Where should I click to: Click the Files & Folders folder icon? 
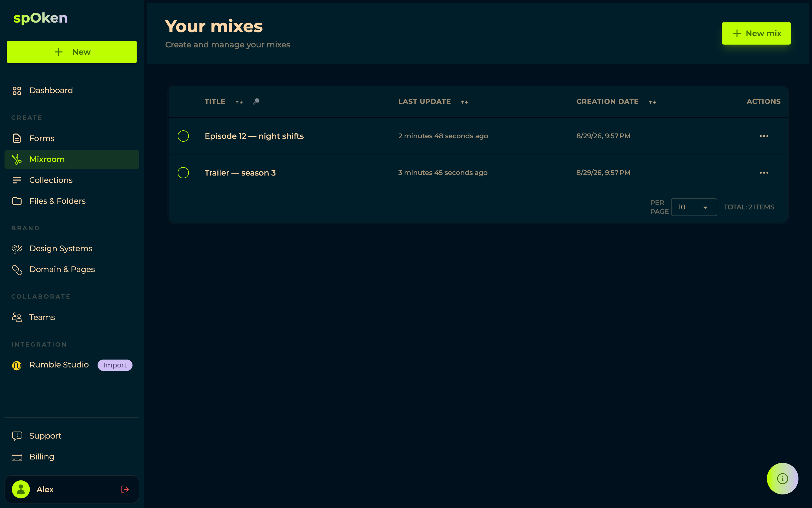(x=17, y=201)
